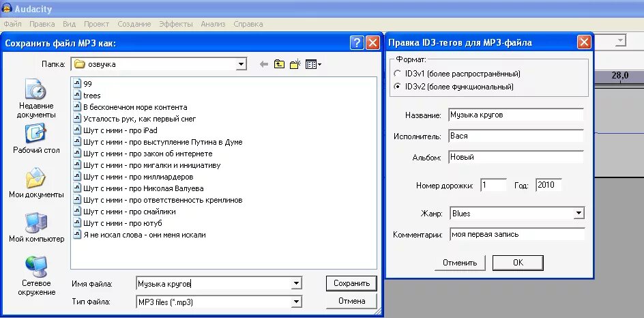Viewport: 644px width, 318px height.
Task: Select file "Шут с ними - про iPad"
Action: 115,130
